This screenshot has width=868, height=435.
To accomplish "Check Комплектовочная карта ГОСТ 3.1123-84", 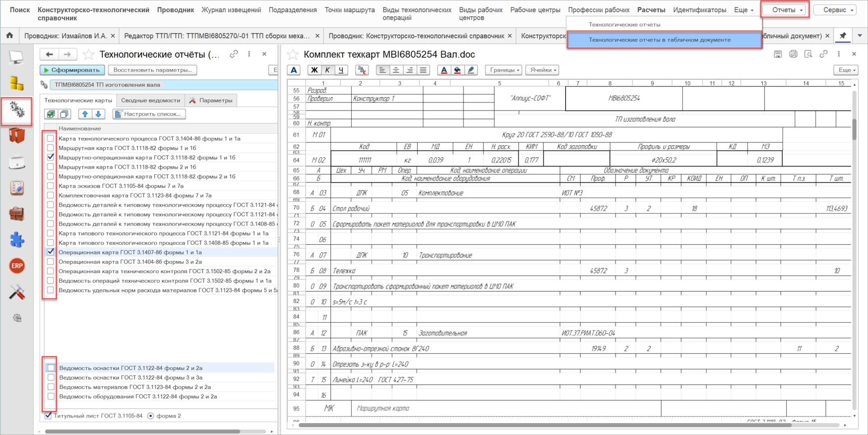I will [50, 195].
